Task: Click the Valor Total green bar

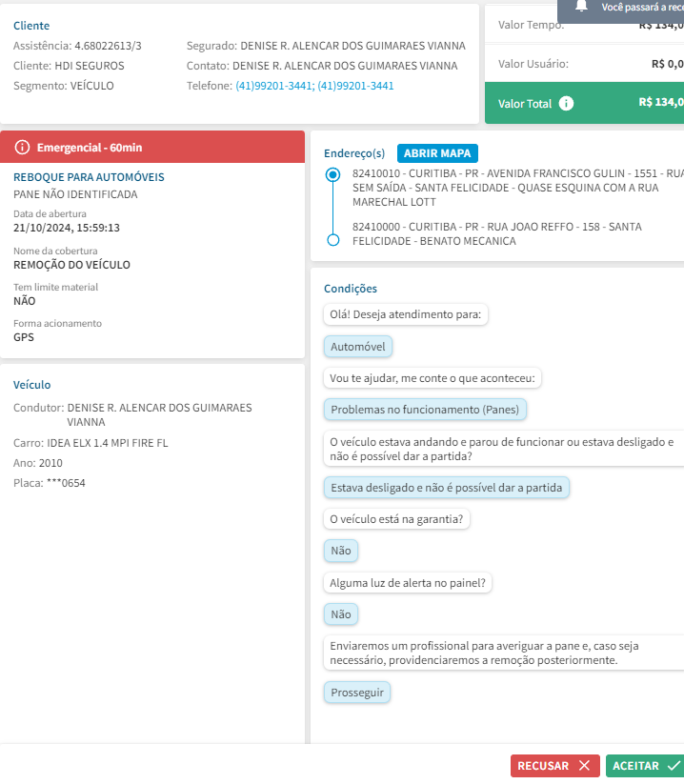Action: pyautogui.click(x=585, y=103)
